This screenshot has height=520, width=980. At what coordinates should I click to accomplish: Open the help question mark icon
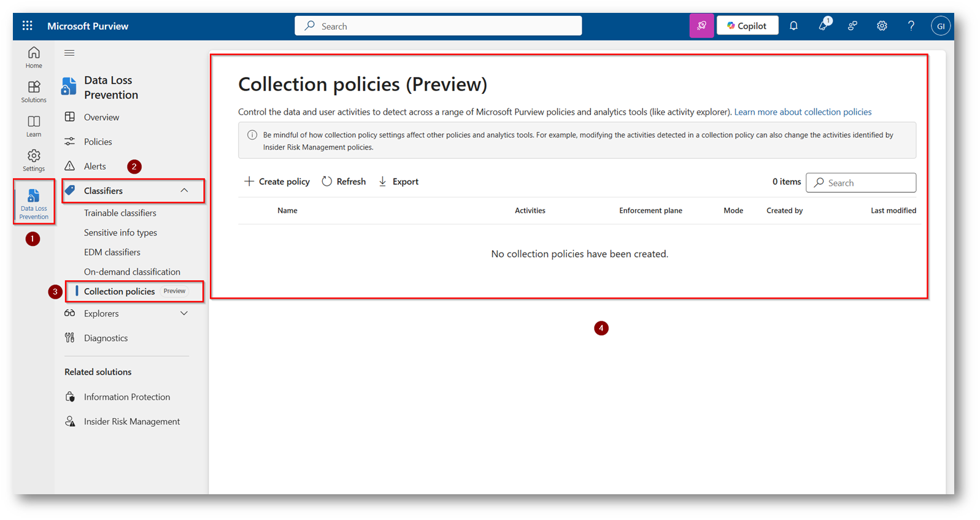click(x=911, y=26)
